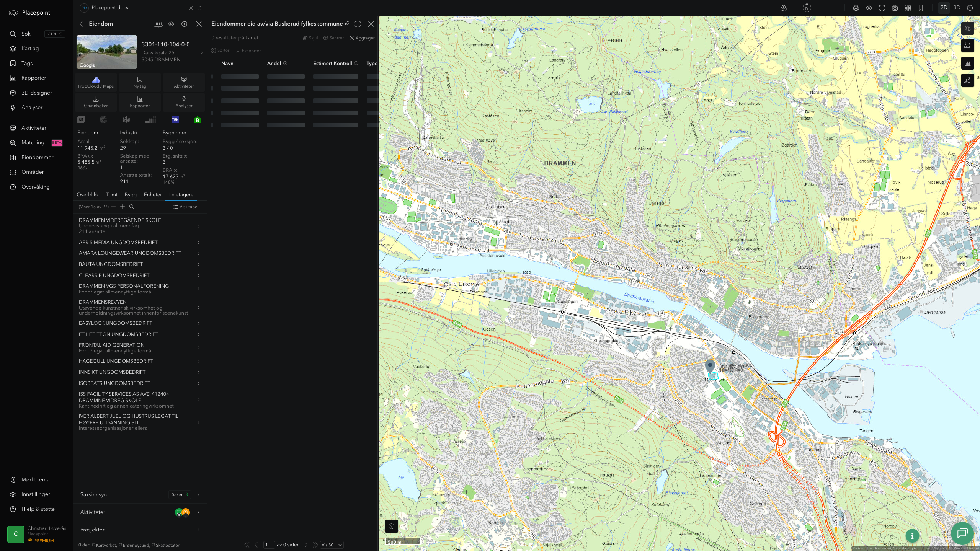This screenshot has width=980, height=551.
Task: Copy link to Buskerud fylkeskommune list
Action: click(347, 23)
